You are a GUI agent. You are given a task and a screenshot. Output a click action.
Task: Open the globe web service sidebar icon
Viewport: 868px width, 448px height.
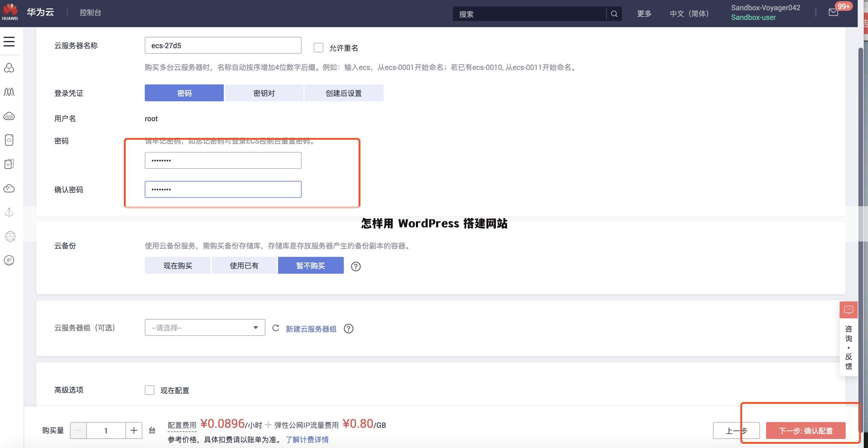point(9,236)
